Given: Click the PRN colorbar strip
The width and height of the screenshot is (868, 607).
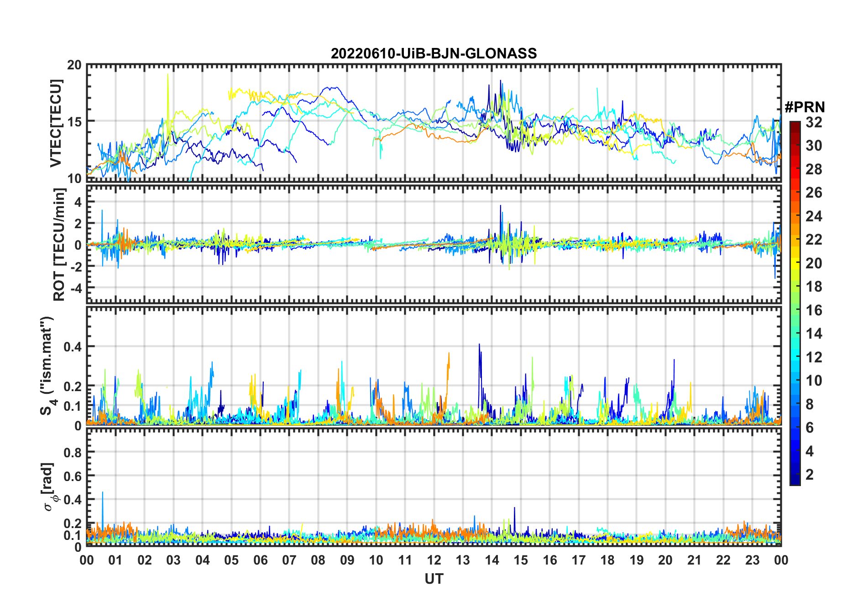Looking at the screenshot, I should [795, 303].
